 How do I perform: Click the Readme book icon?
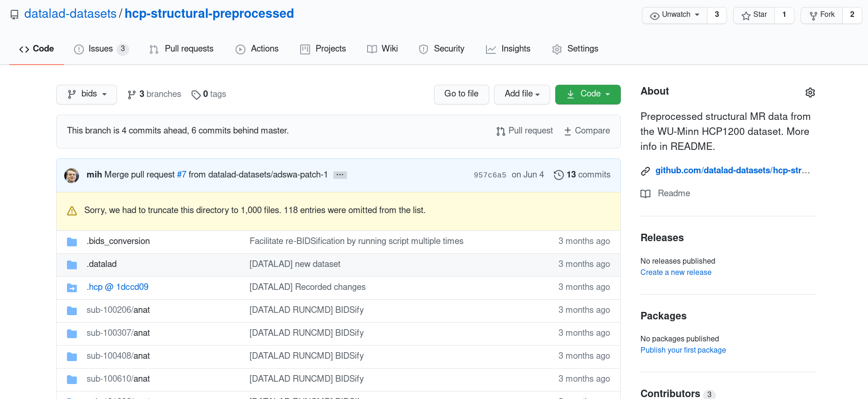[646, 194]
